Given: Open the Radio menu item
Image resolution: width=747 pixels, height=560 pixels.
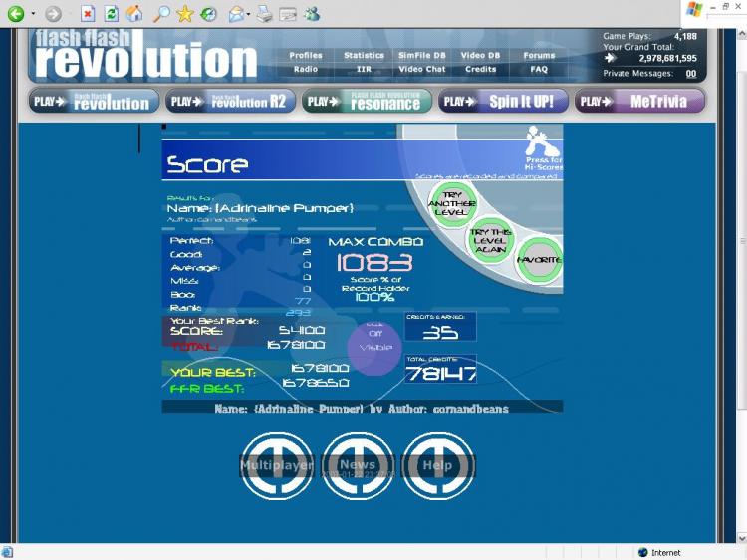Looking at the screenshot, I should pyautogui.click(x=306, y=69).
